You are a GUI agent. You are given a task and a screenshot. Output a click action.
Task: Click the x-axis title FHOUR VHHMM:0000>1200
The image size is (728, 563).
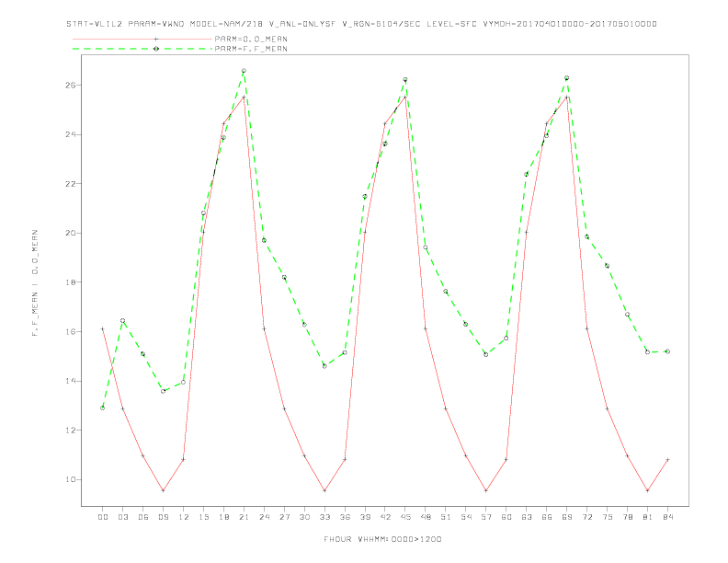pyautogui.click(x=382, y=539)
